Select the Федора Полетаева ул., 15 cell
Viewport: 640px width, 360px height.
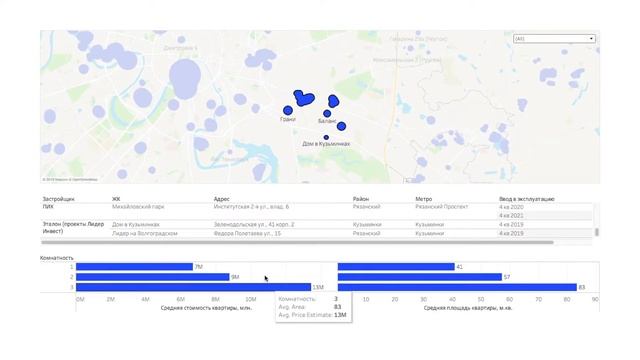click(247, 233)
